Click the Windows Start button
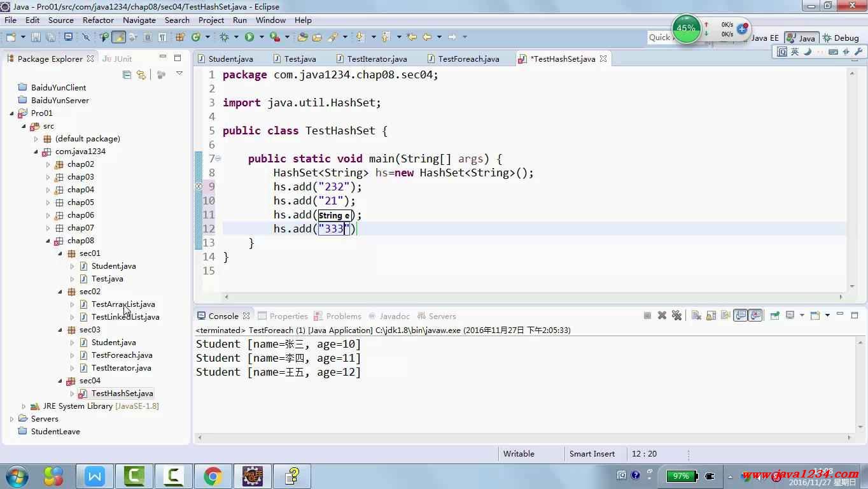 point(17,476)
